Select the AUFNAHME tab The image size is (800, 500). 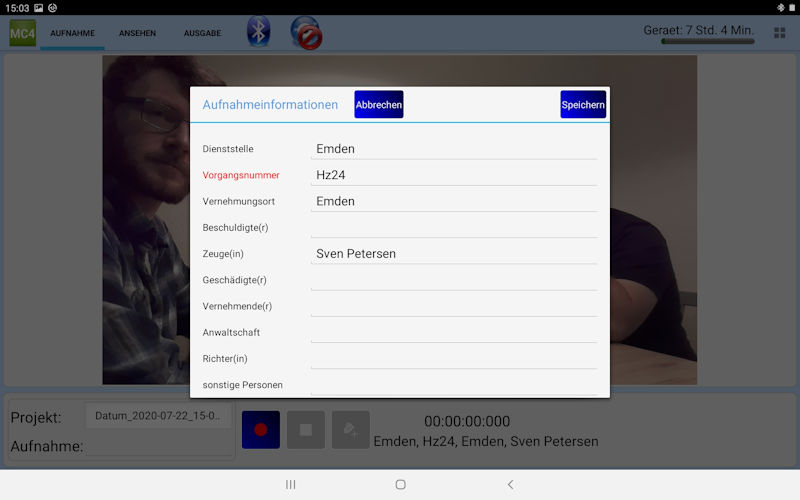72,33
